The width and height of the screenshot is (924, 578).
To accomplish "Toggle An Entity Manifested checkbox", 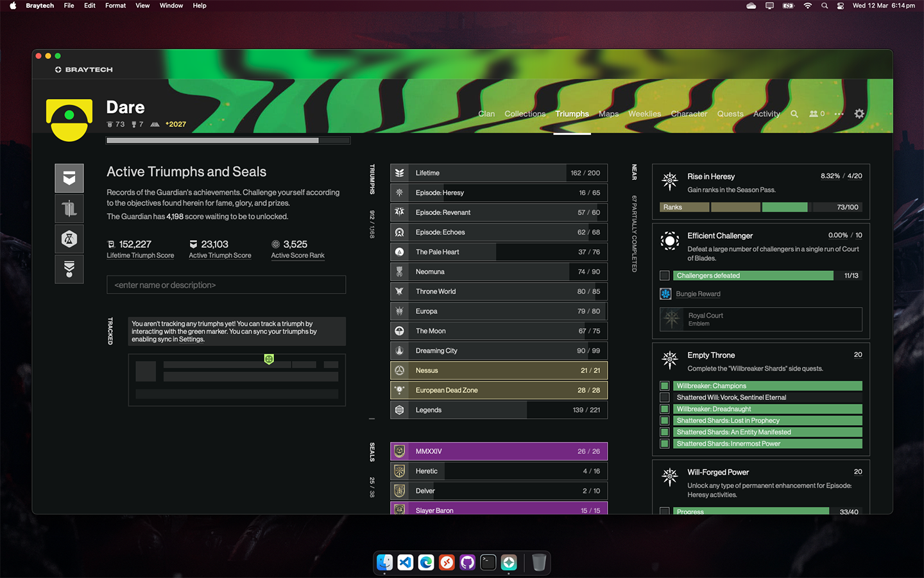I will [665, 432].
